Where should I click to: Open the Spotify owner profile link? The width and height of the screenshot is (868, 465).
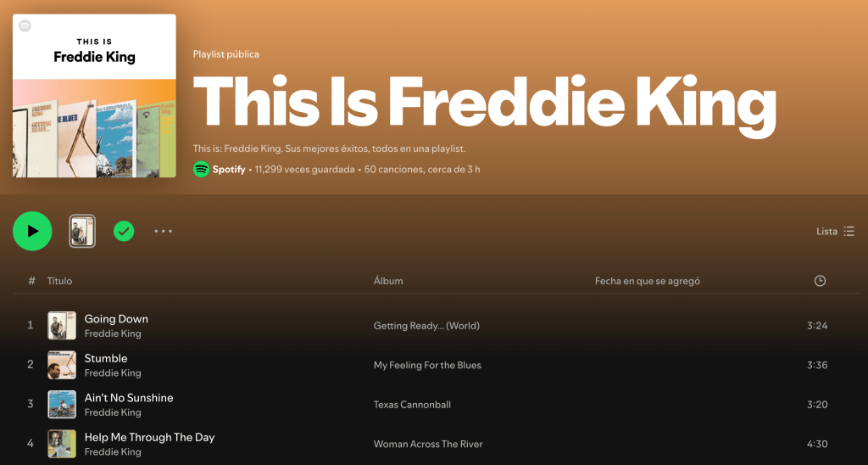(x=229, y=169)
